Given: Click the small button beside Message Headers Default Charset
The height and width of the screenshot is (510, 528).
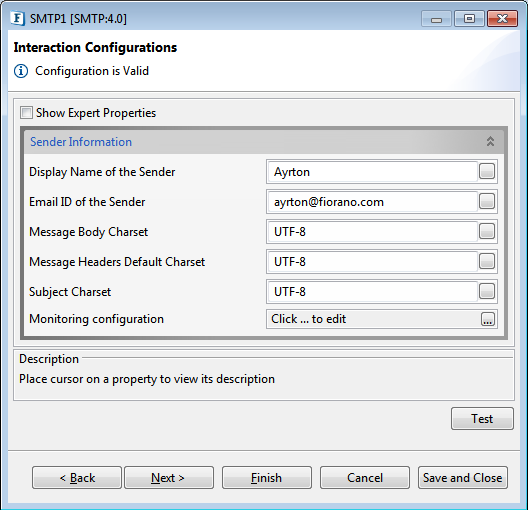Looking at the screenshot, I should point(487,261).
